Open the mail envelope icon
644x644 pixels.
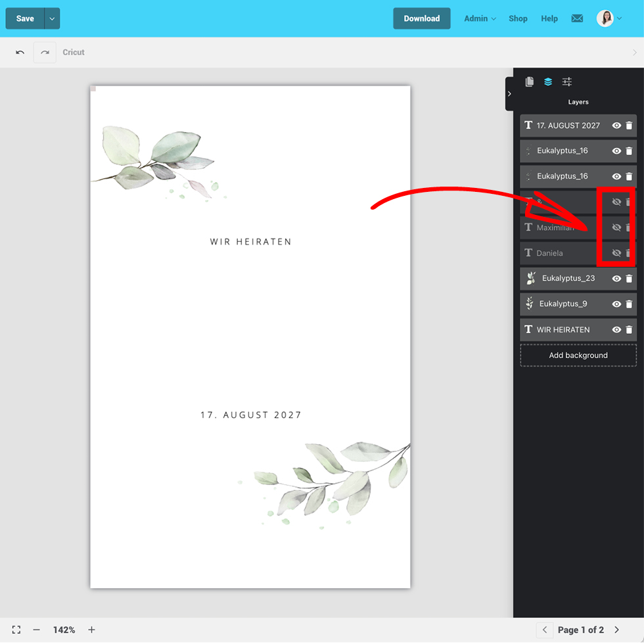[x=577, y=18]
